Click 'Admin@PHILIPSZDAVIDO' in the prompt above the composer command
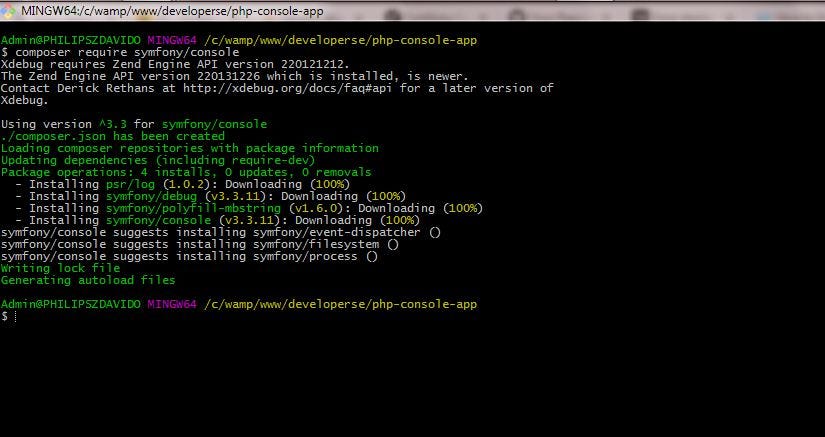825x437 pixels. [71, 40]
